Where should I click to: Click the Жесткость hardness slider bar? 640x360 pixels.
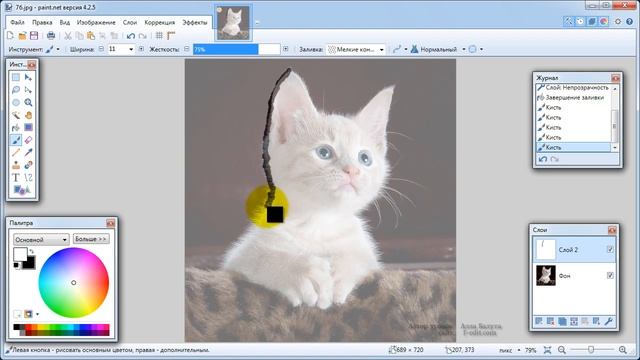pos(237,49)
